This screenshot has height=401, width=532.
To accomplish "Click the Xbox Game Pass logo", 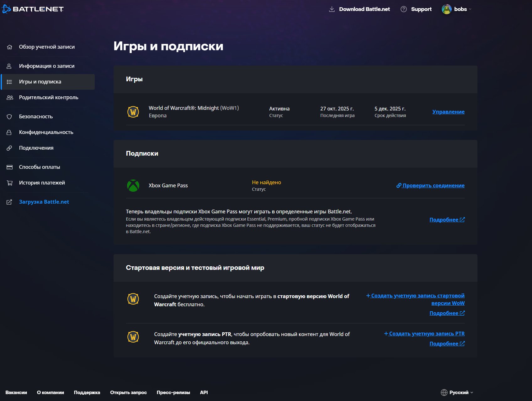I will pyautogui.click(x=133, y=185).
